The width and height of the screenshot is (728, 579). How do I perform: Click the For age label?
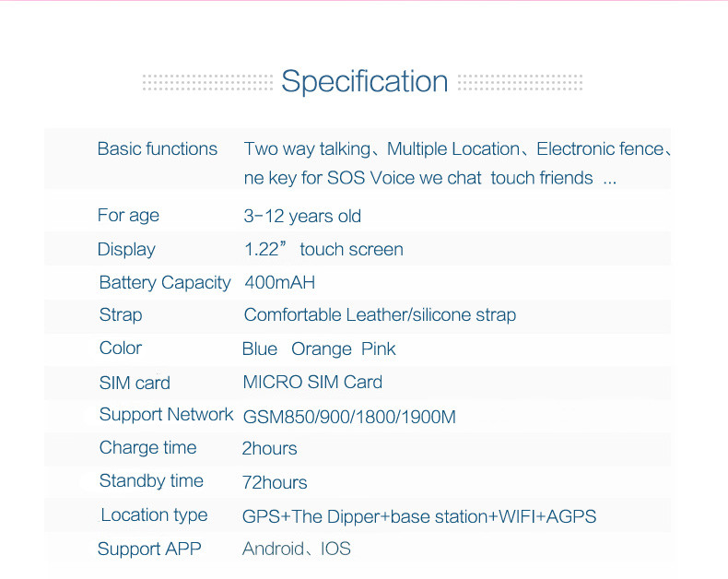(128, 216)
